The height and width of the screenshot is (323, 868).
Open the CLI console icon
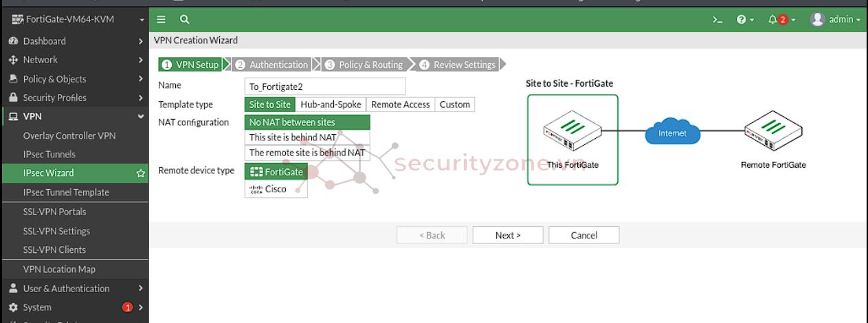coord(717,20)
